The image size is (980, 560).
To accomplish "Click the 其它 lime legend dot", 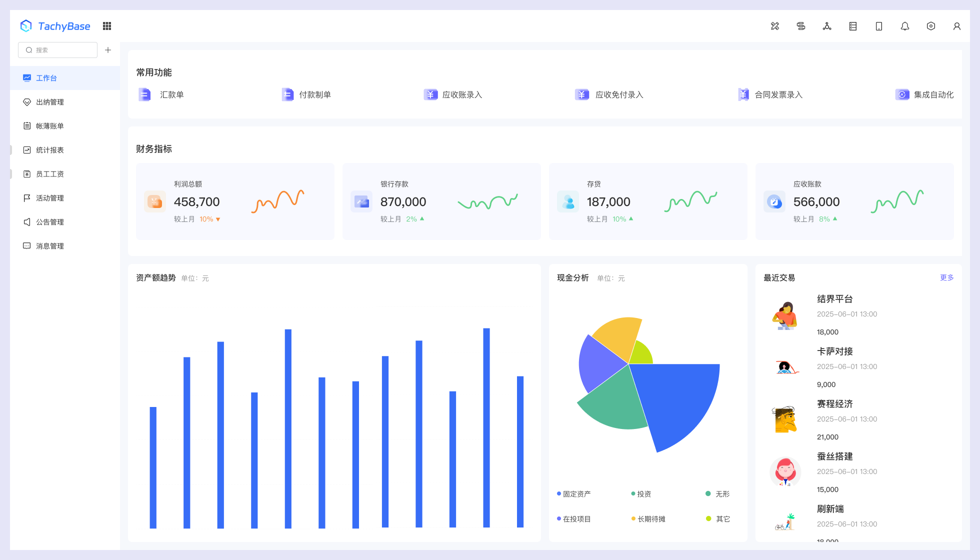I will [x=708, y=518].
